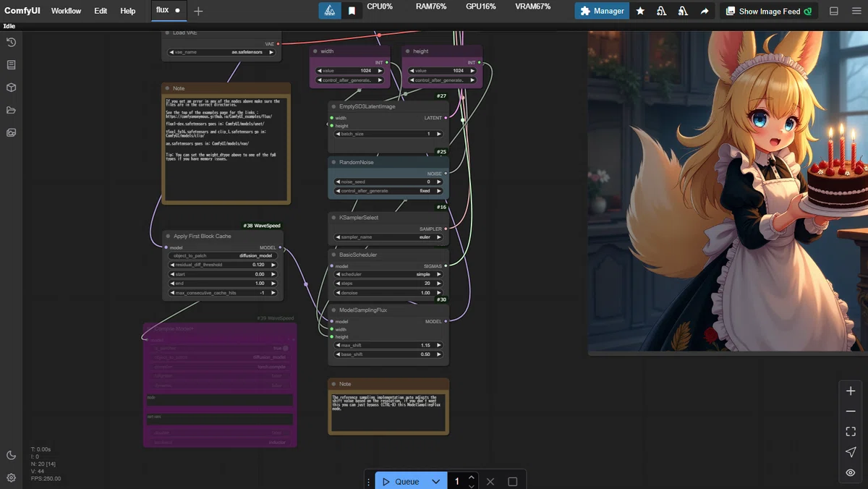
Task: Expand Queue button dropdown chevron
Action: pos(435,482)
